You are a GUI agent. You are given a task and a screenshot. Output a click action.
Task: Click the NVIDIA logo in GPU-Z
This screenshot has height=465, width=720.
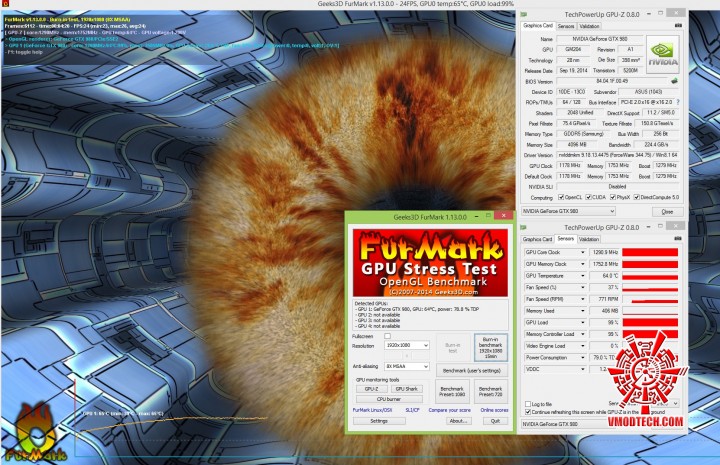pyautogui.click(x=663, y=55)
